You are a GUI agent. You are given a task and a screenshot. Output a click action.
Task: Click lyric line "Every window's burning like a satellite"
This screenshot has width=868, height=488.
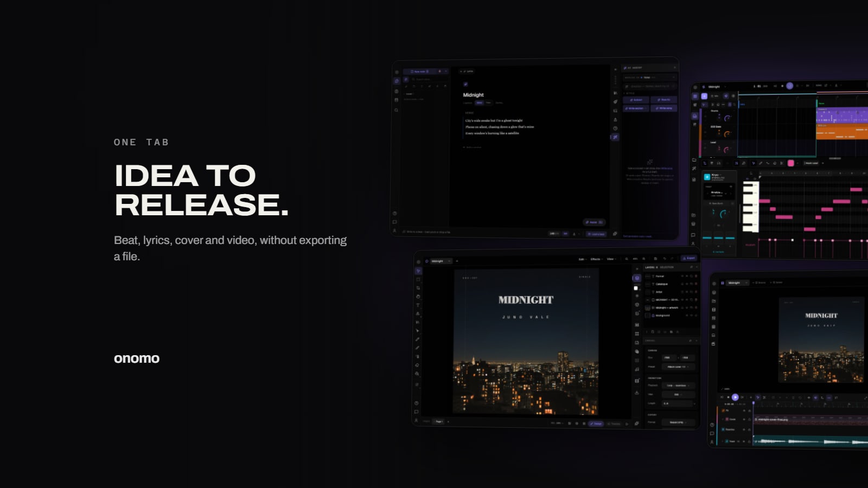pos(492,133)
